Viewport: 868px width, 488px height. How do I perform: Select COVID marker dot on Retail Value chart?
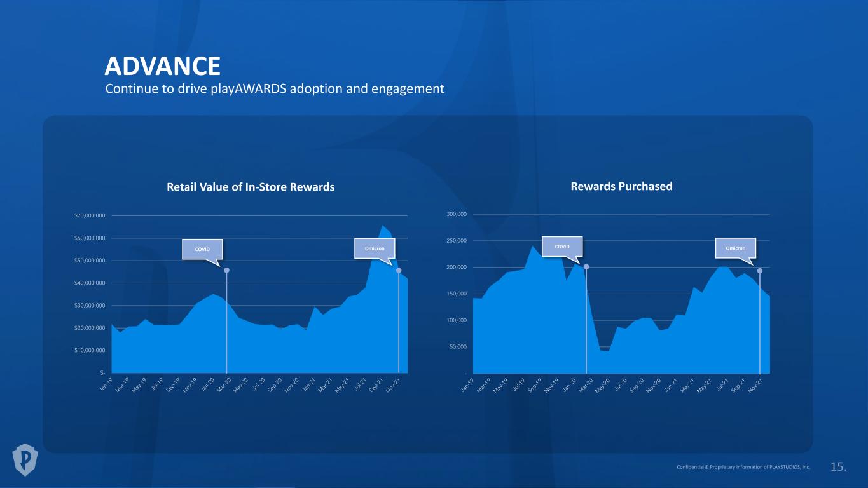tap(226, 271)
